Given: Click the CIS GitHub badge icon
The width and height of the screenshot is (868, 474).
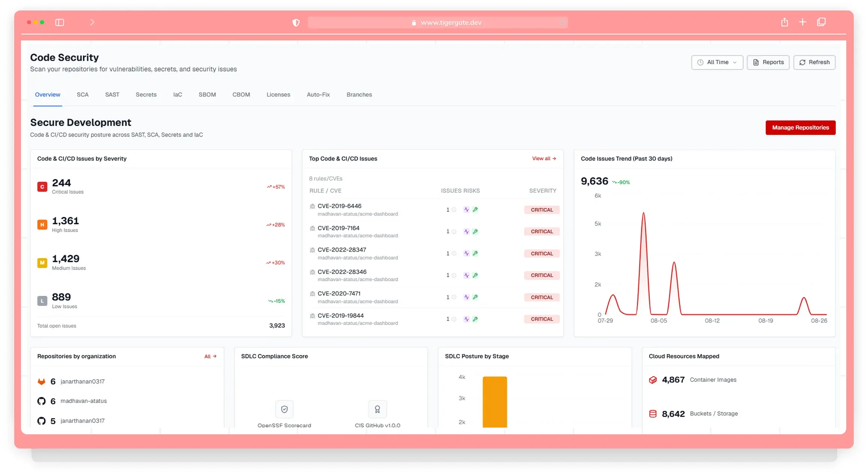Looking at the screenshot, I should pyautogui.click(x=377, y=409).
